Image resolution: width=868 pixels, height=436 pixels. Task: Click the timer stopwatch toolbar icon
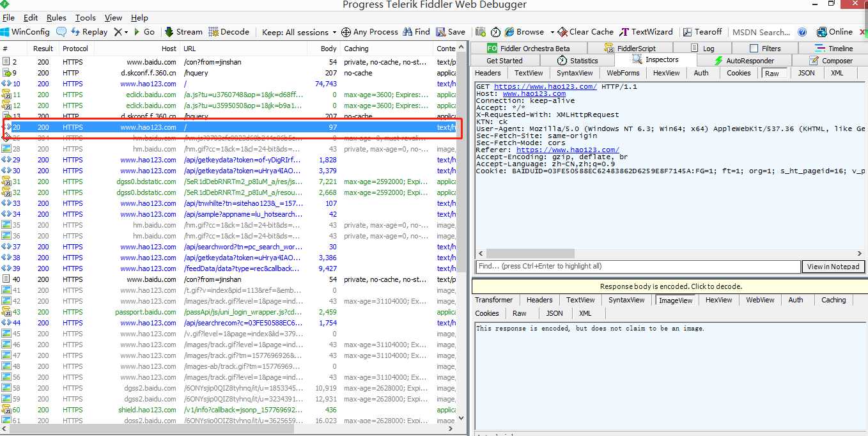pyautogui.click(x=495, y=31)
